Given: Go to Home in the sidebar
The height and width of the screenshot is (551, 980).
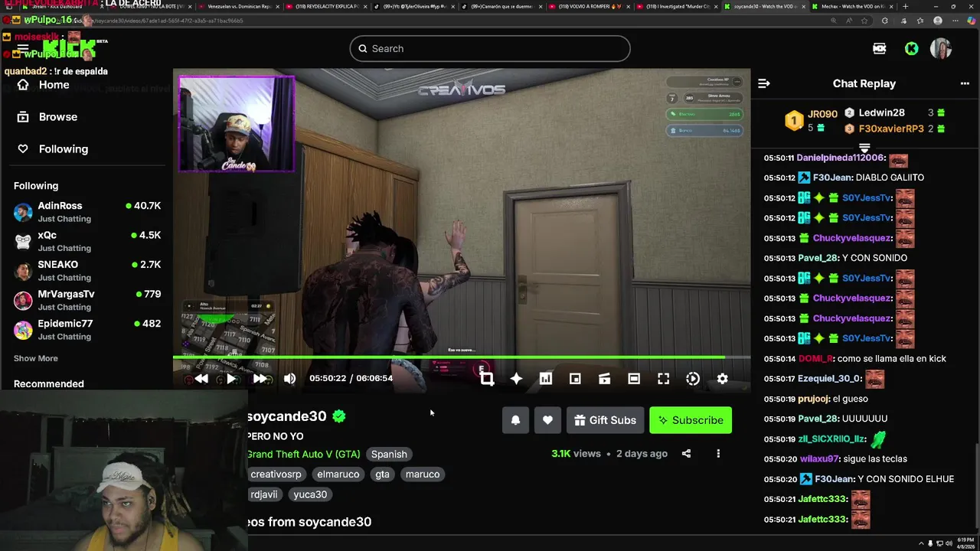Looking at the screenshot, I should (44, 85).
